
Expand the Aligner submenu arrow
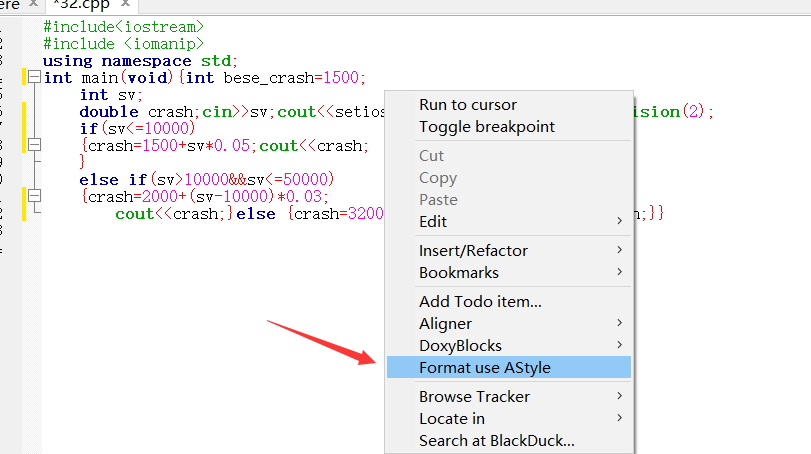(620, 323)
